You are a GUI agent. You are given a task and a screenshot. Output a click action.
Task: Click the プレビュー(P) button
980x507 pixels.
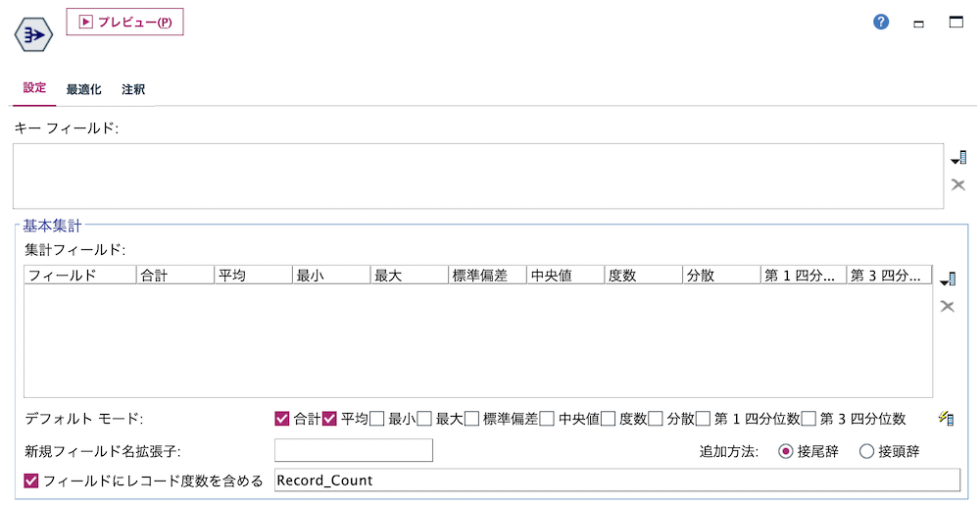125,22
